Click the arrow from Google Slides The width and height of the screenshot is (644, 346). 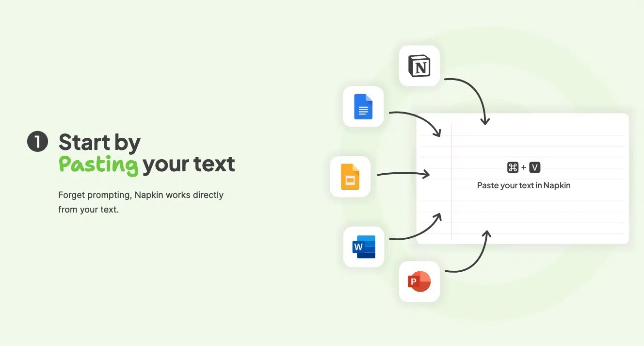tap(403, 174)
